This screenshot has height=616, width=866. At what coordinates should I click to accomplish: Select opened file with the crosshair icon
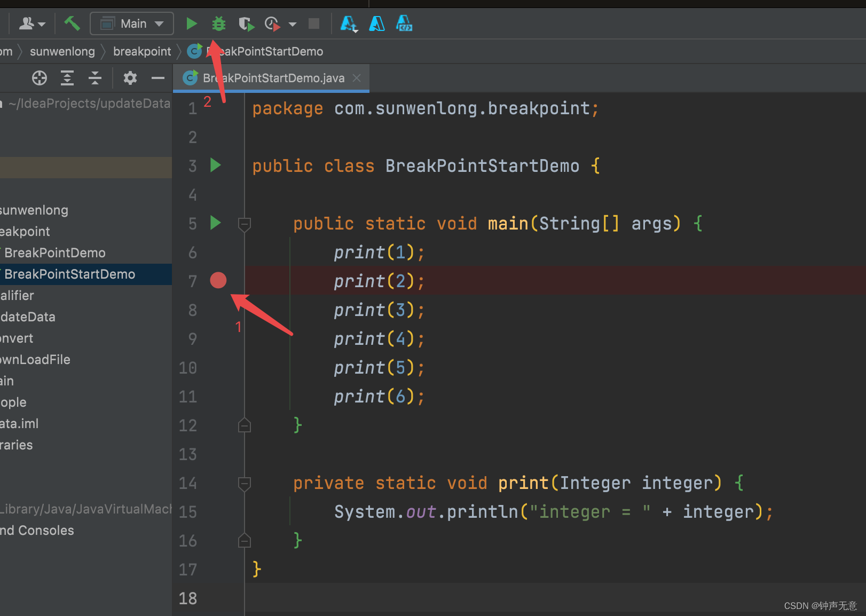[x=40, y=78]
